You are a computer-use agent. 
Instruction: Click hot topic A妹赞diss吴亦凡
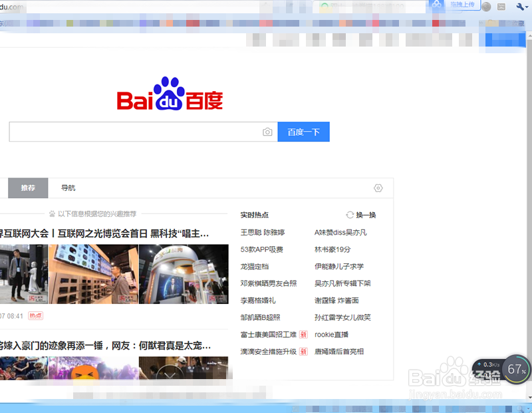point(340,233)
